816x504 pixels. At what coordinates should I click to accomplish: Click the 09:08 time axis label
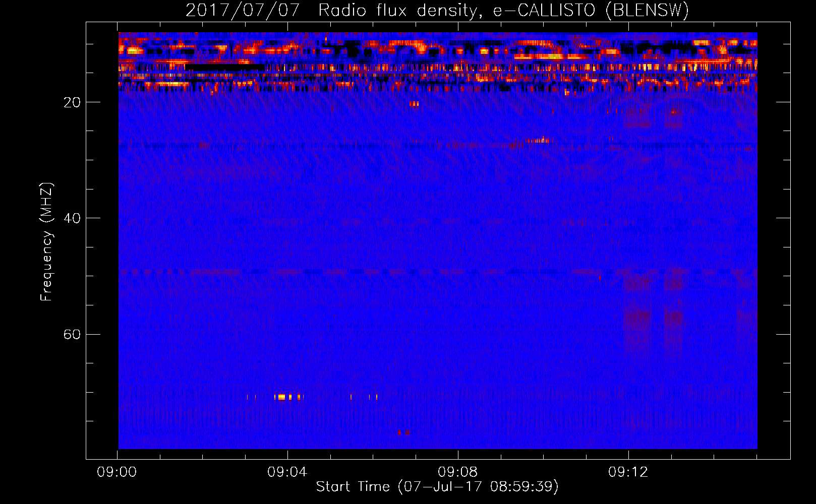coord(458,472)
